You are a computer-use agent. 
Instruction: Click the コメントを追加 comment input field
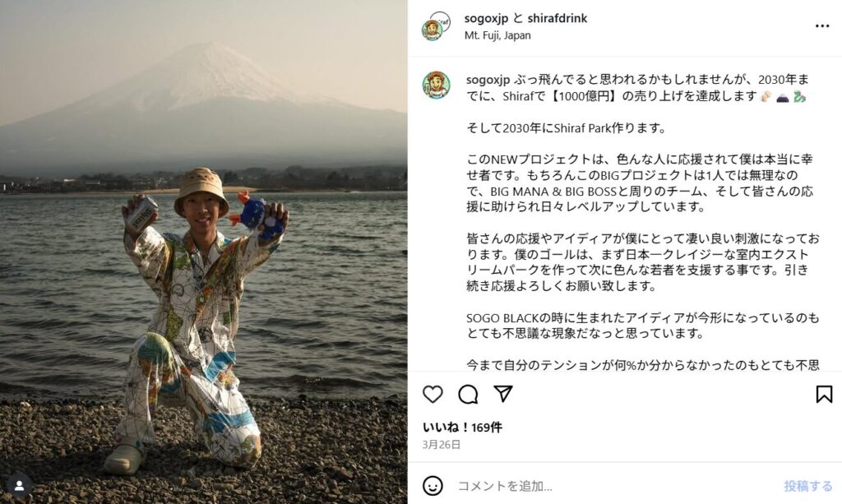pos(612,486)
